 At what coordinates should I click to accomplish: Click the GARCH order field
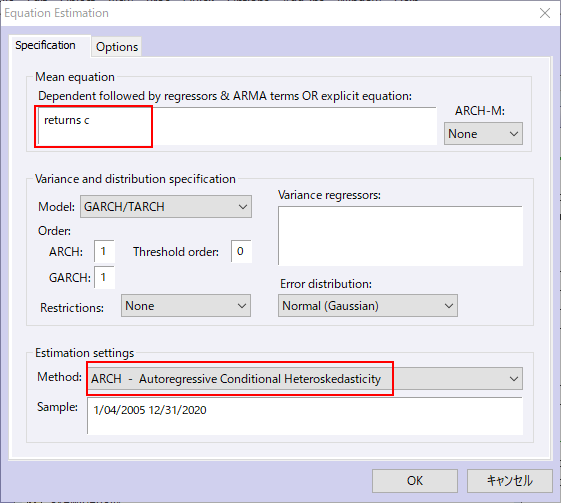[x=104, y=277]
